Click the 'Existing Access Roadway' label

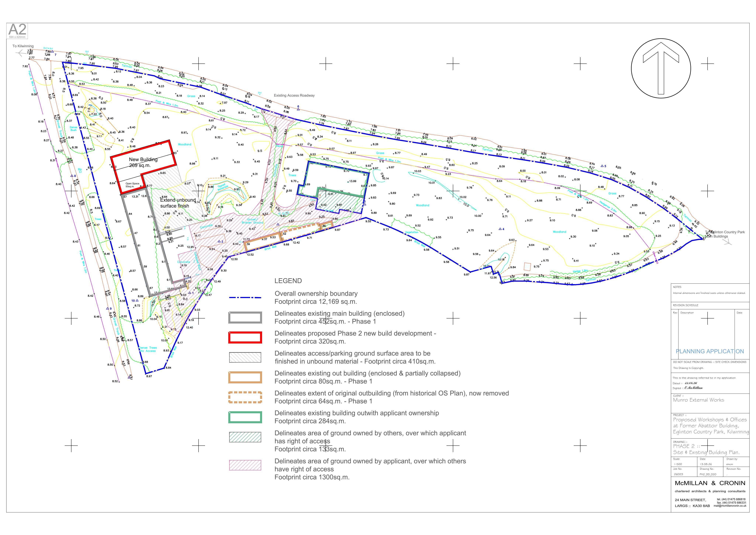pos(294,95)
